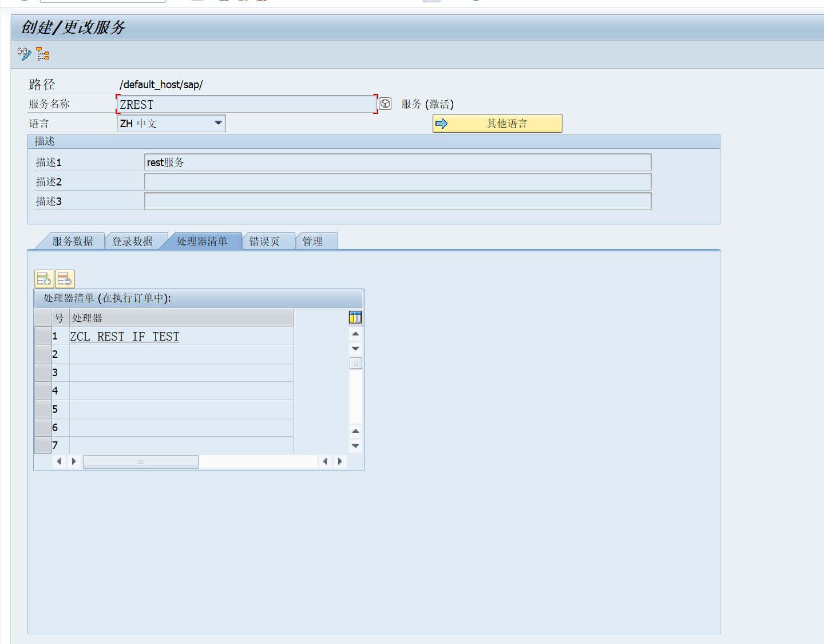
Task: Open the service hierarchy icon
Action: 42,54
